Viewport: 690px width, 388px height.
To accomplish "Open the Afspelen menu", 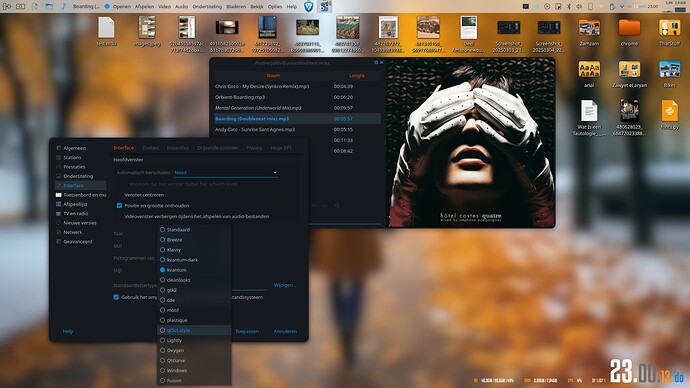I will tap(144, 7).
